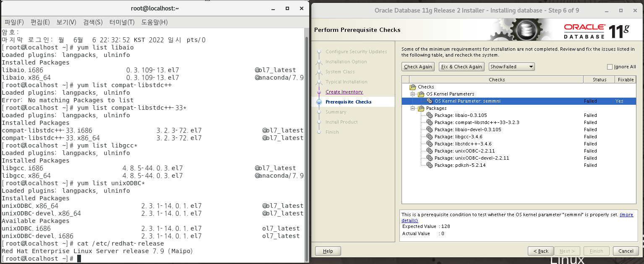Image resolution: width=644 pixels, height=264 pixels.
Task: Click the Packages folder icon
Action: pyautogui.click(x=421, y=108)
